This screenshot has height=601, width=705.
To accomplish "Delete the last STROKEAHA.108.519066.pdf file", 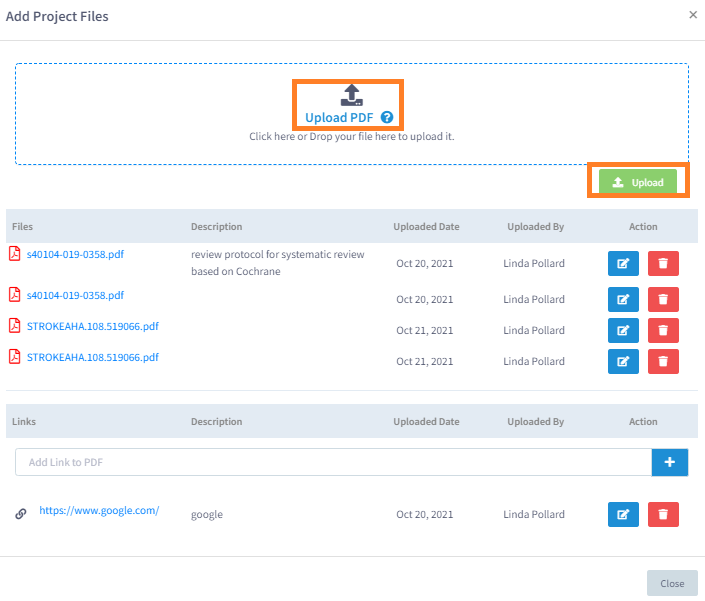I will 663,361.
